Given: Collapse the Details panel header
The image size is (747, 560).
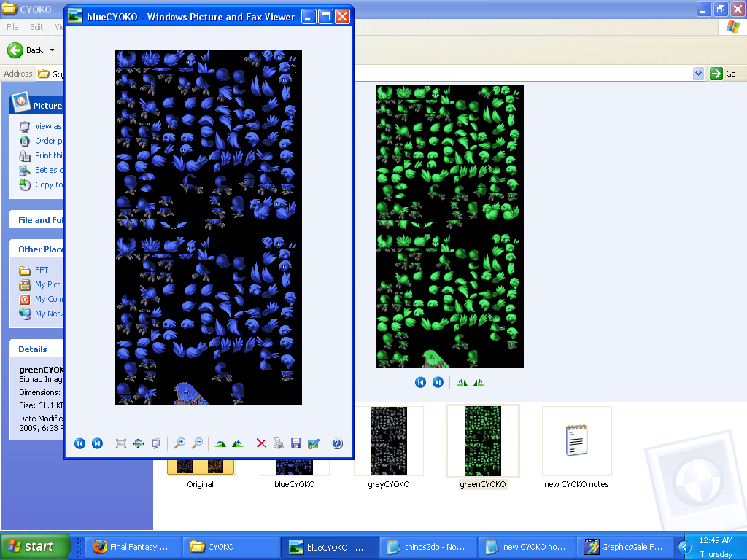Looking at the screenshot, I should click(x=37, y=349).
